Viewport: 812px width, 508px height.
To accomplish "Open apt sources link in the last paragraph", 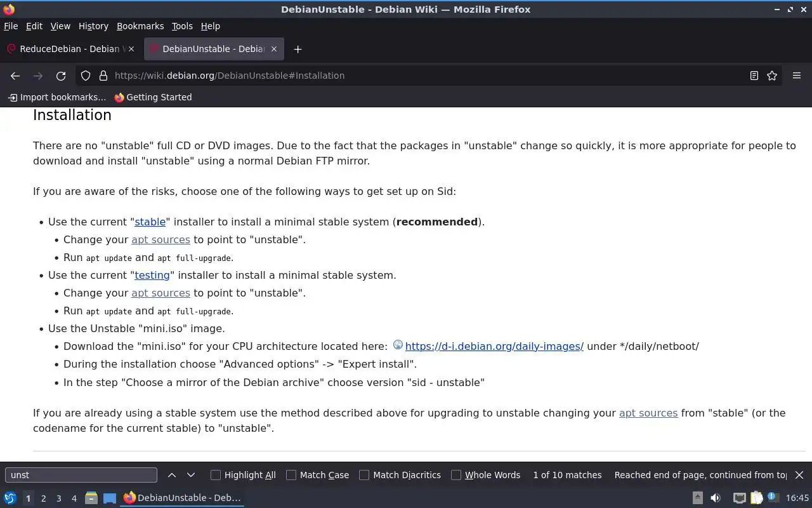I will (648, 413).
